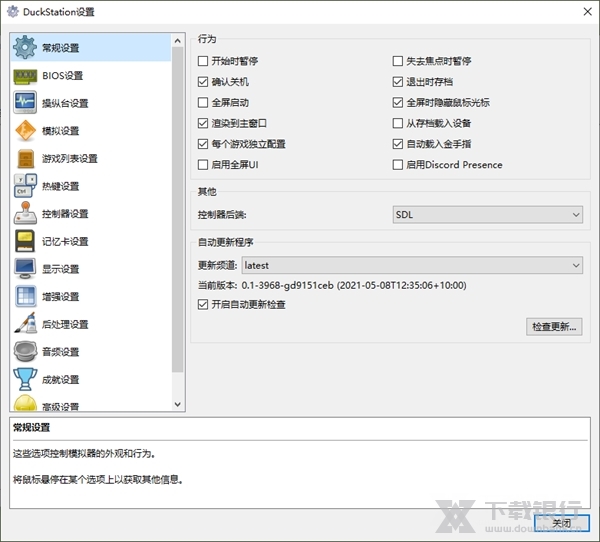This screenshot has width=600, height=542.
Task: Click the monitor waveform icon for 操纵台设置
Action: click(x=25, y=103)
